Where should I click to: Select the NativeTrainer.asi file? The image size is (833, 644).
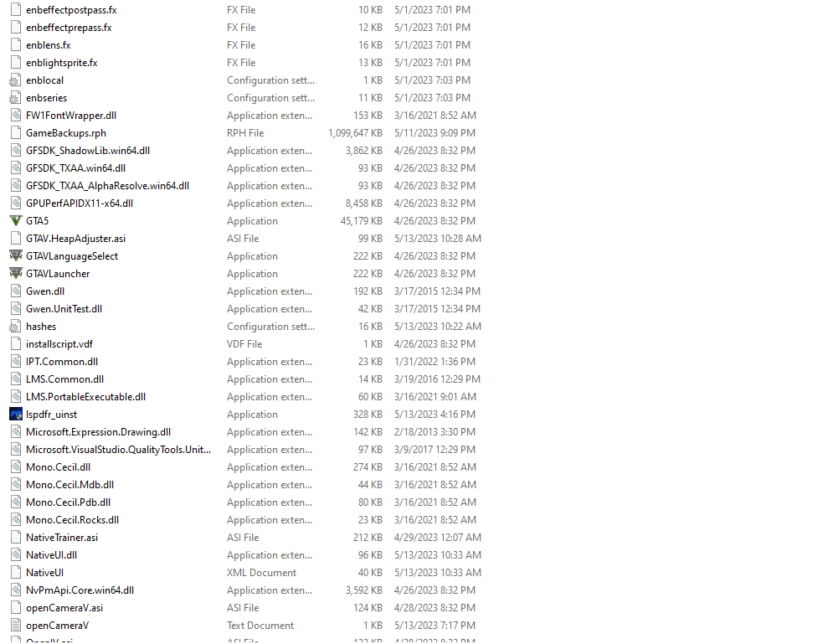coord(62,537)
